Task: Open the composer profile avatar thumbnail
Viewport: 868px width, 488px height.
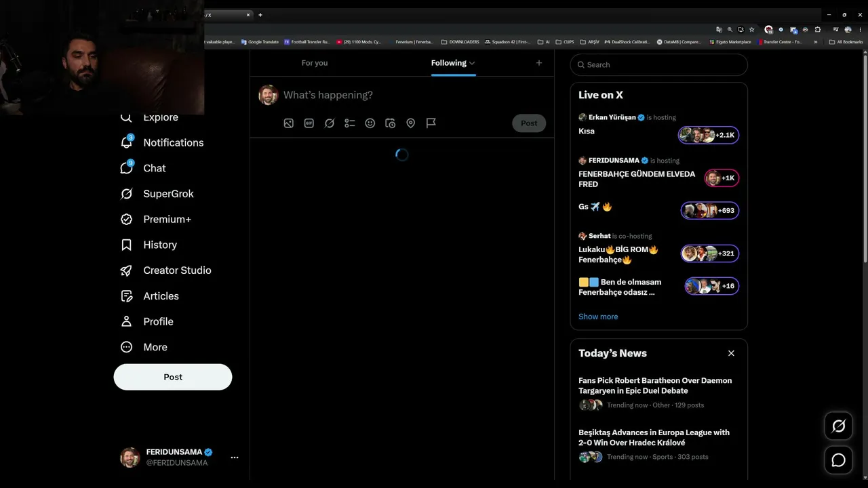Action: pyautogui.click(x=269, y=95)
